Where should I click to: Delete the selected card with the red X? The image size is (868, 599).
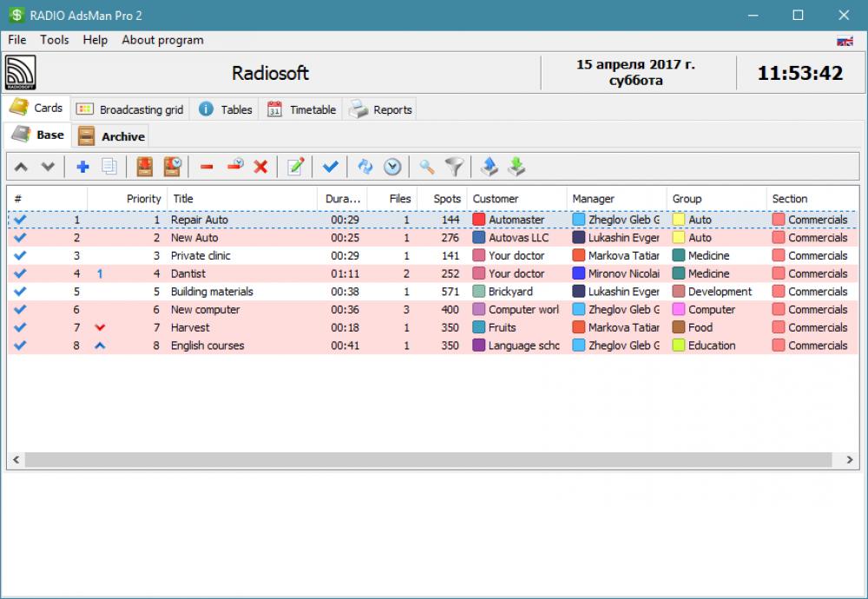260,166
